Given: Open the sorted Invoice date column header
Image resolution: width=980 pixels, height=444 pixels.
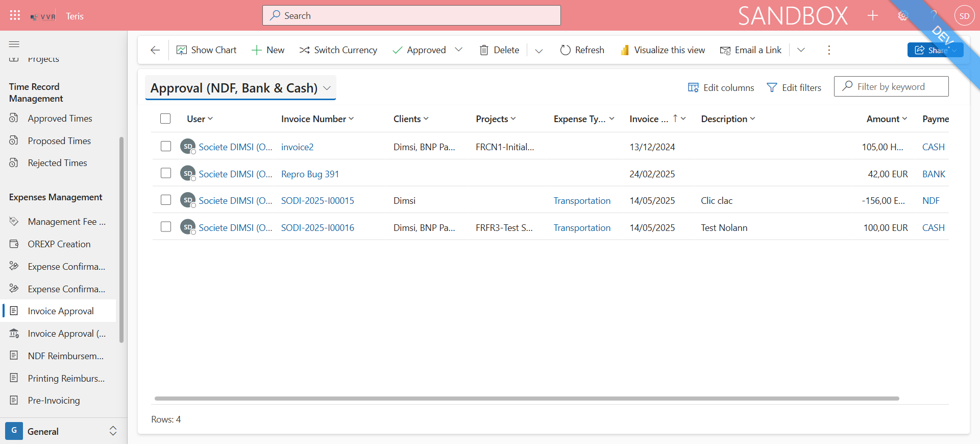Looking at the screenshot, I should tap(657, 119).
